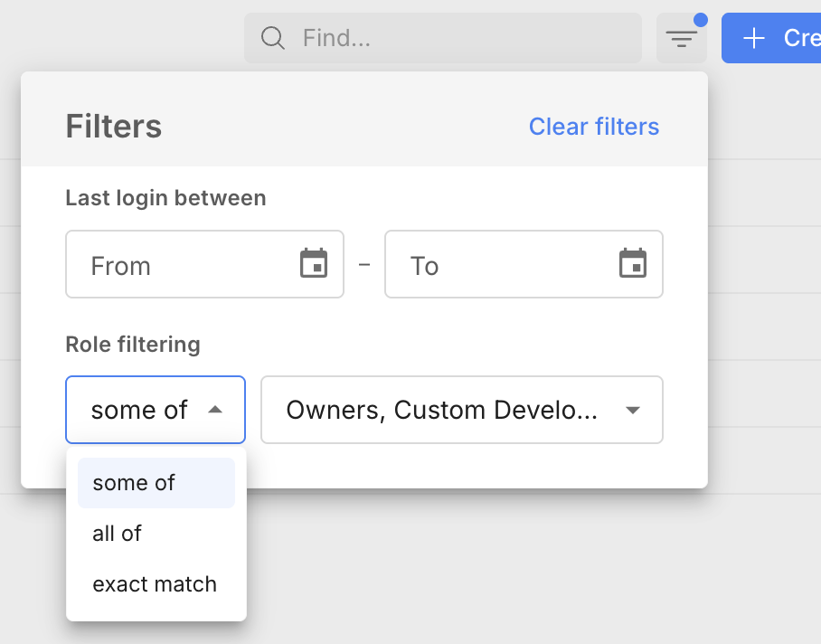Select the 'some of' option
The width and height of the screenshot is (821, 644).
(x=134, y=483)
